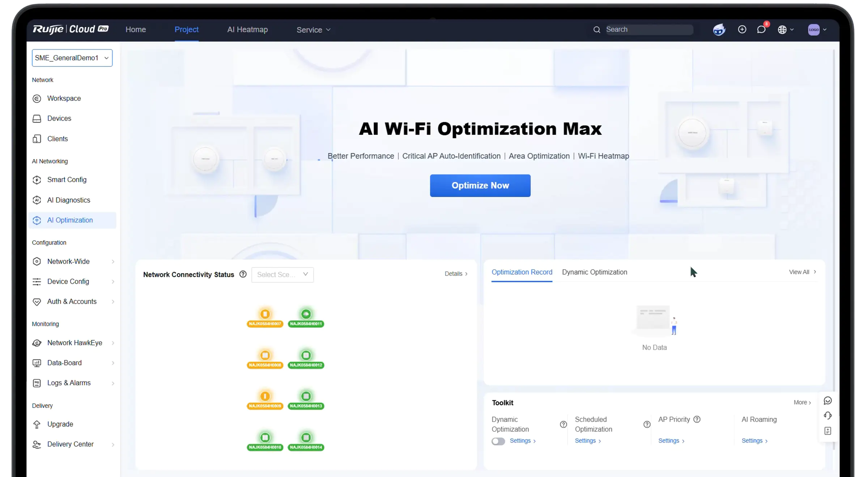Viewport: 868px width, 477px height.
Task: Toggle the Dynamic Optimization switch
Action: tap(498, 441)
